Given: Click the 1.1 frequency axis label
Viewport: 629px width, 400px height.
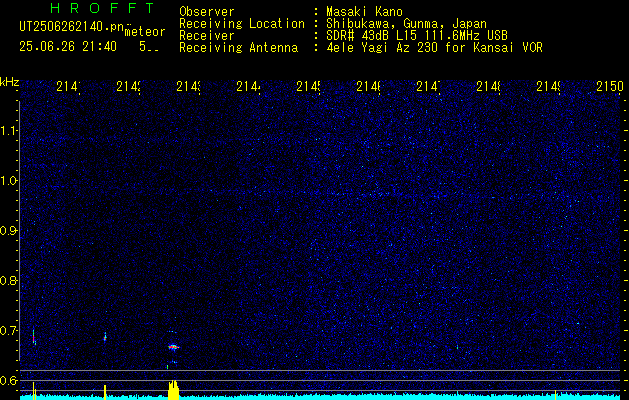Looking at the screenshot, I should tap(8, 131).
